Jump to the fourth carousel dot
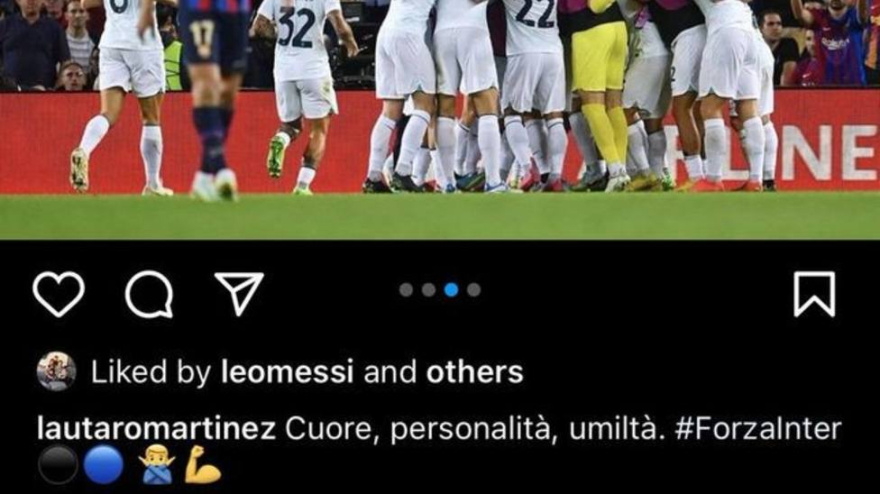 (x=474, y=290)
